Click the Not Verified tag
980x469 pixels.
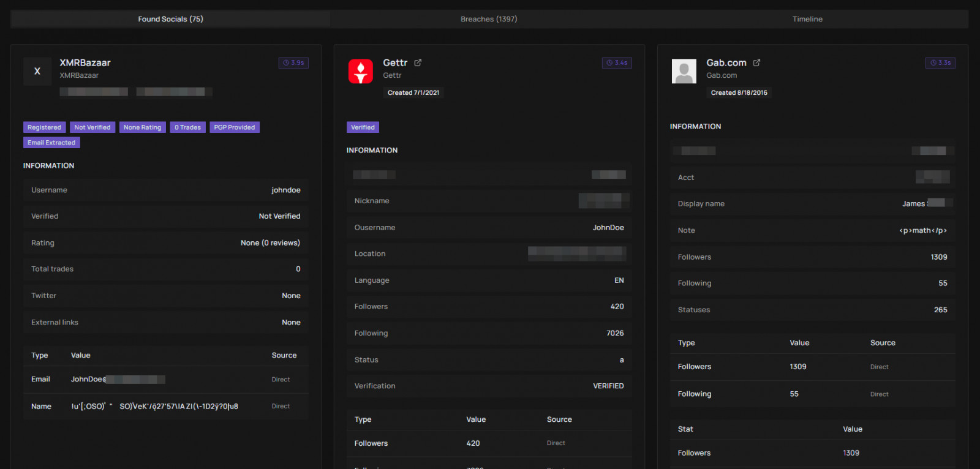92,127
